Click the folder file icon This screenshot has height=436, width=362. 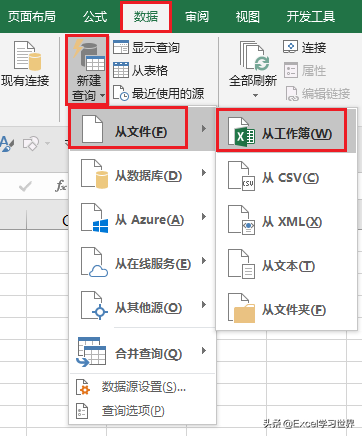tap(241, 308)
